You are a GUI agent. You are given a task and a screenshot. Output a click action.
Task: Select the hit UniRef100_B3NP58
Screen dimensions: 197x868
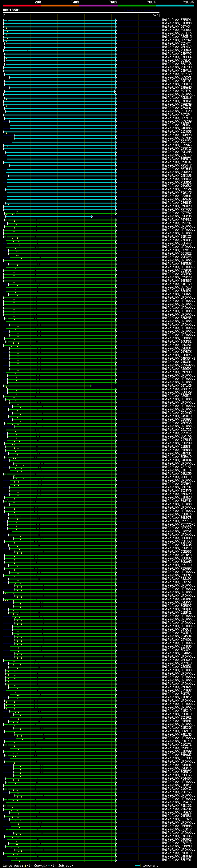(176, 318)
